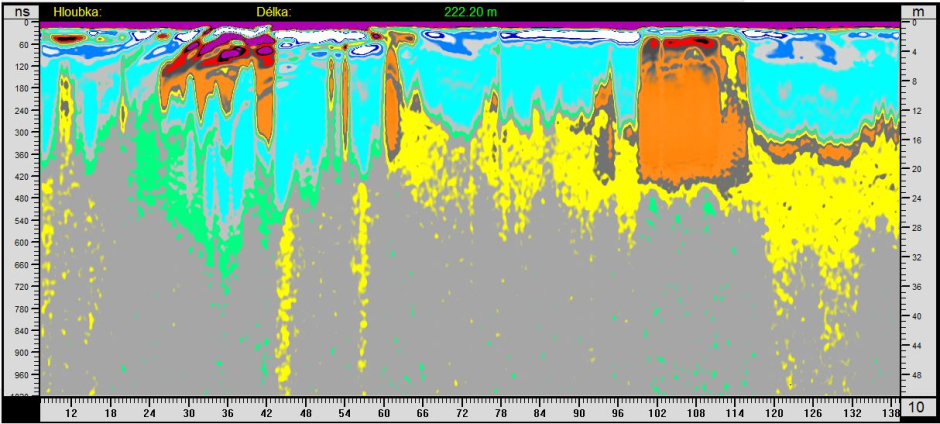The height and width of the screenshot is (424, 940).
Task: Click the ns time unit button
Action: click(x=20, y=12)
